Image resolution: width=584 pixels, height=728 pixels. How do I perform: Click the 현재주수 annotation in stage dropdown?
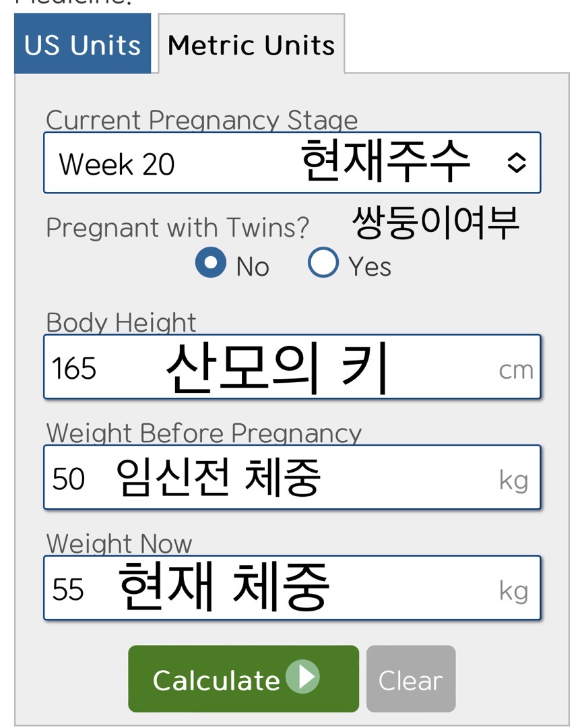point(385,162)
